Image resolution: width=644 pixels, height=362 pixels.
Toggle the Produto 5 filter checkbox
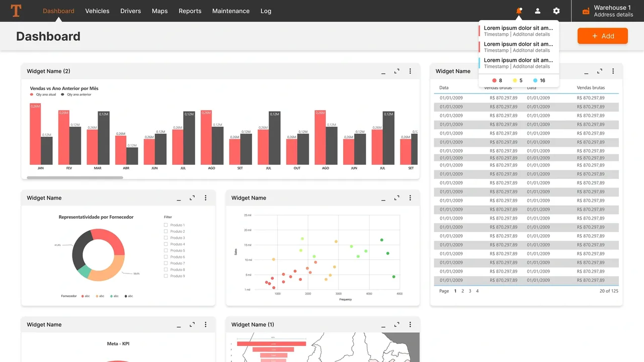point(166,250)
